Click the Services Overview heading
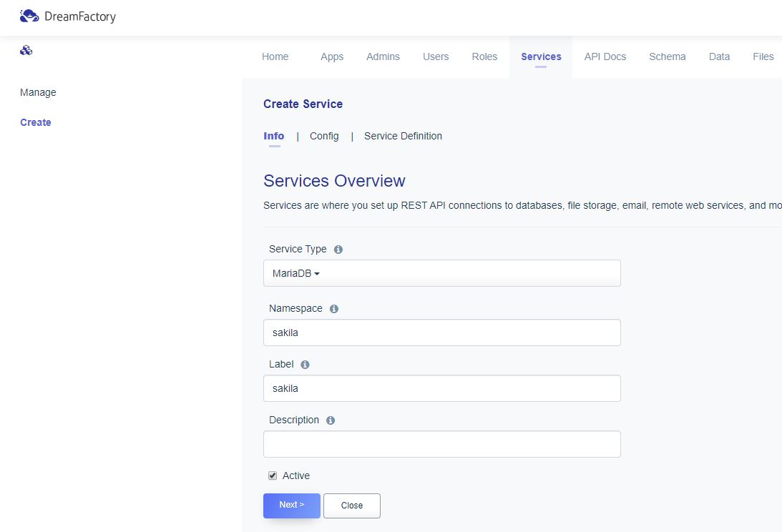Screen dimensions: 782x532 pos(334,180)
